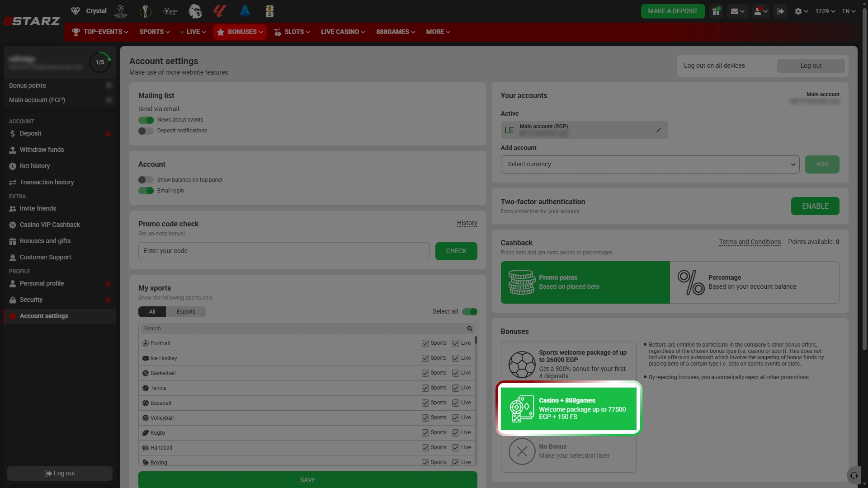Image resolution: width=868 pixels, height=488 pixels.
Task: Enable Show balance on top panel
Action: (146, 180)
